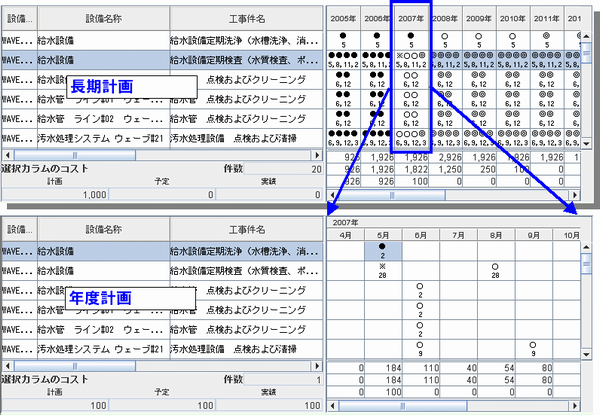Select the 5月 month column header
The image size is (600, 415).
383,235
